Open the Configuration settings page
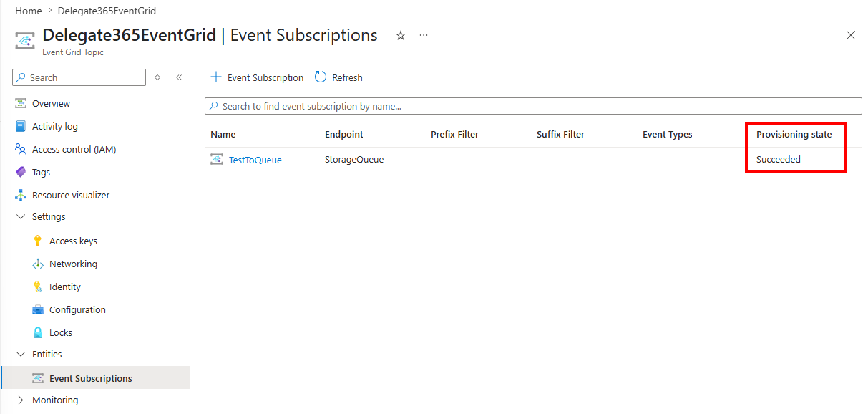This screenshot has width=868, height=414. [x=77, y=310]
